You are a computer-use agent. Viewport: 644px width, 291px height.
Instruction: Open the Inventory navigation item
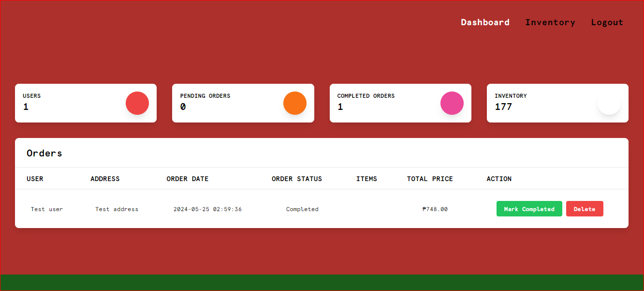coord(550,22)
